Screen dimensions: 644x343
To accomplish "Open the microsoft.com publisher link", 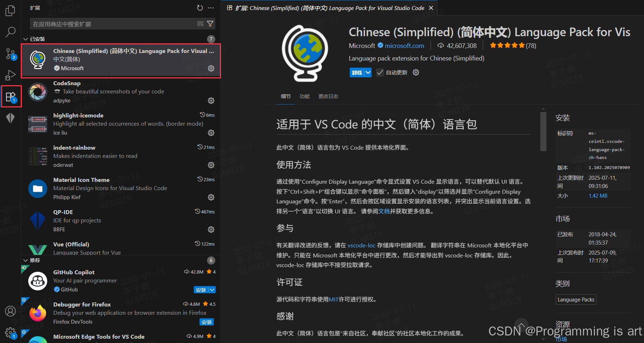I will [404, 45].
